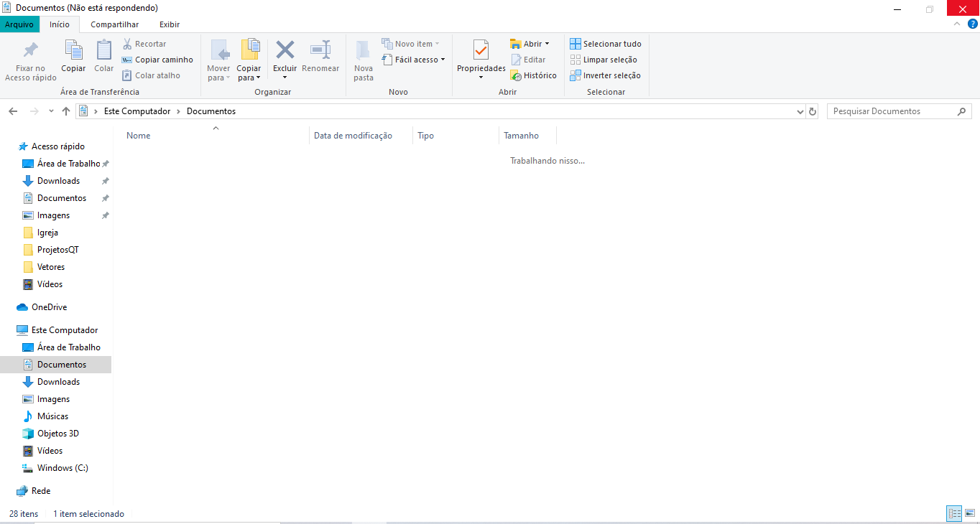Screen dimensions: 980x524
Task: Click the search magnifier icon
Action: [x=963, y=111]
